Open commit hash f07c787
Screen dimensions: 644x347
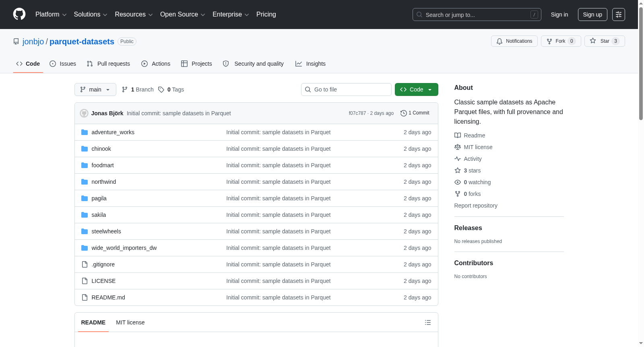pos(357,113)
